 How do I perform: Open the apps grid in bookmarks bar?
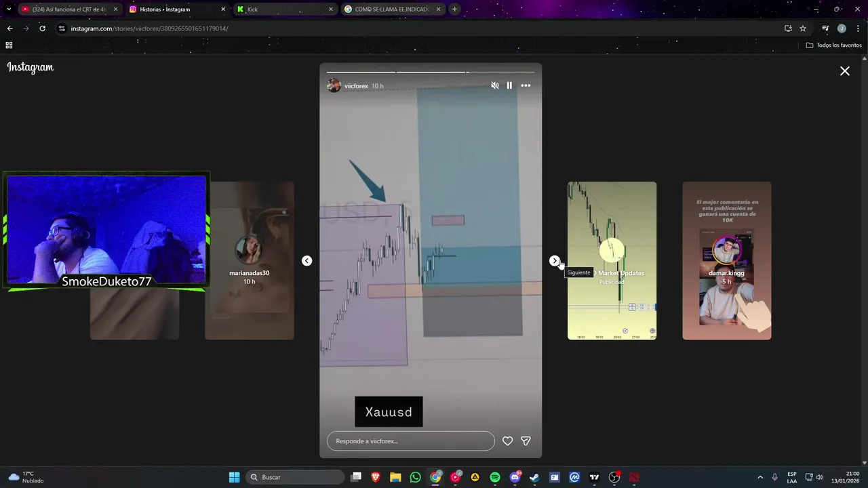pyautogui.click(x=9, y=45)
